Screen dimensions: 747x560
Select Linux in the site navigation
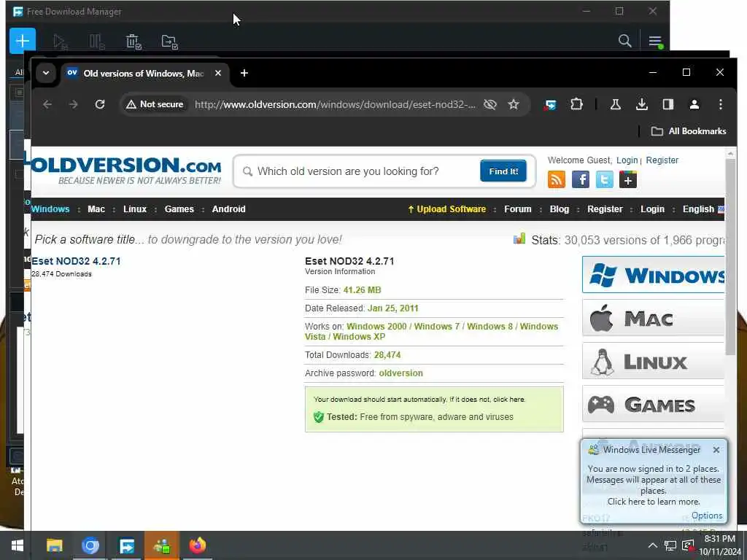135,209
